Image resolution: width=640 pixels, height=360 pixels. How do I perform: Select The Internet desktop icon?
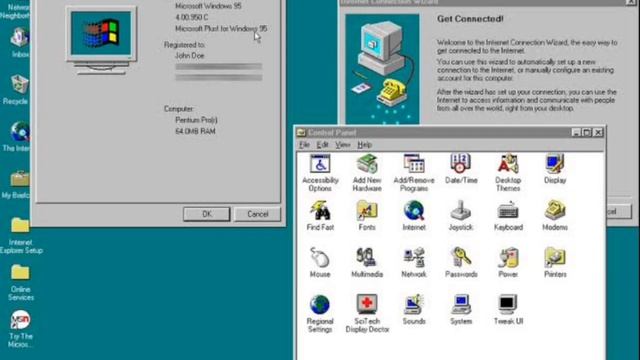click(18, 136)
